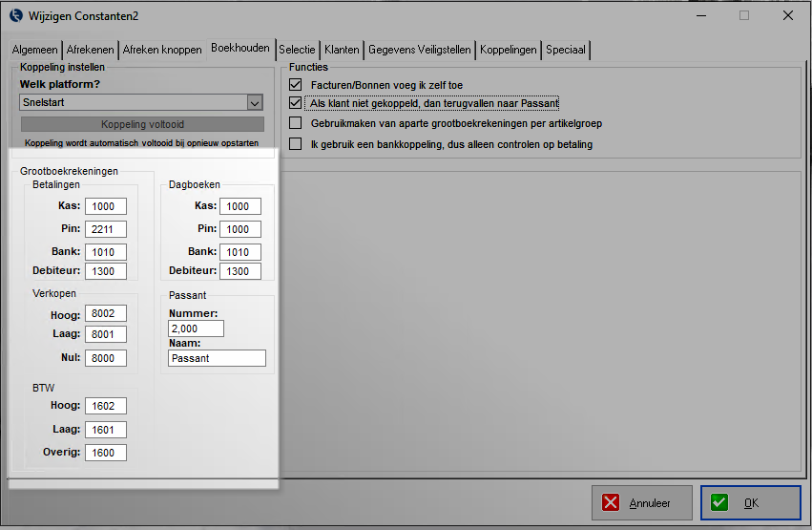
Task: Select the Gegevens Veiligstellen tab
Action: (420, 50)
